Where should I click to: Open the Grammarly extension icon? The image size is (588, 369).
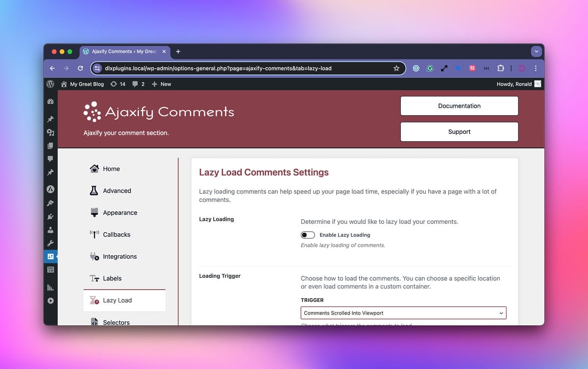click(x=430, y=68)
